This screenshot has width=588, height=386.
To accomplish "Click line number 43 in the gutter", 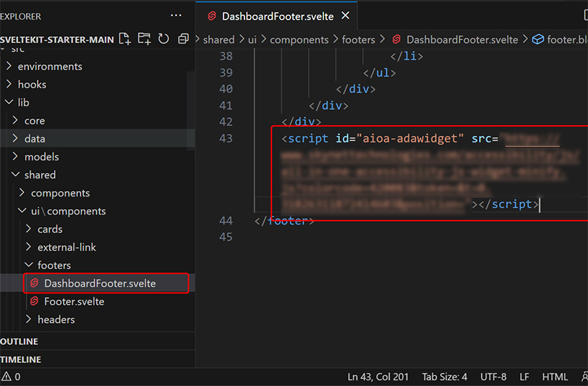I will [x=226, y=138].
